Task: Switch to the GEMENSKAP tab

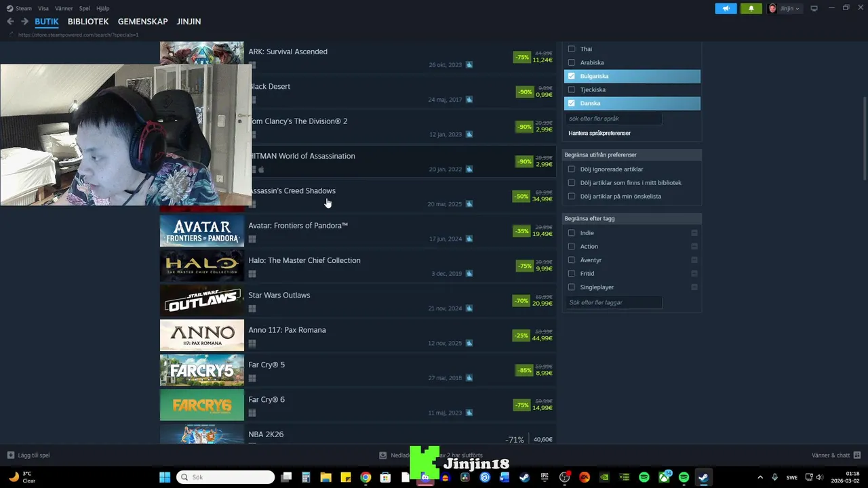Action: [142, 22]
